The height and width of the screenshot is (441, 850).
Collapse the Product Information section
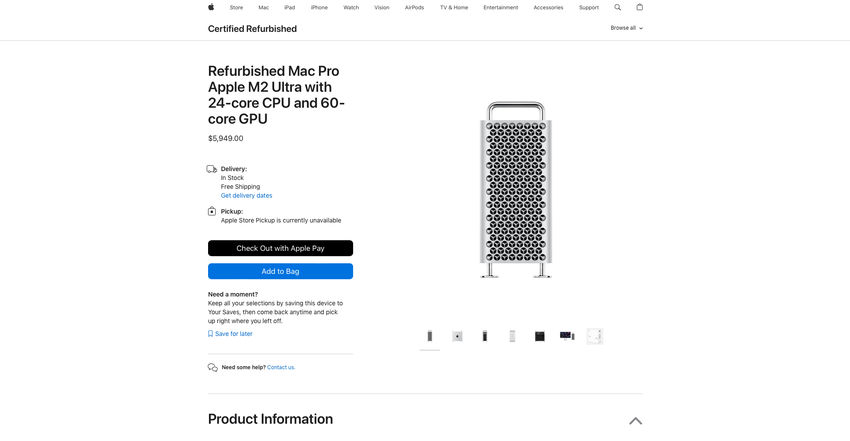[635, 421]
